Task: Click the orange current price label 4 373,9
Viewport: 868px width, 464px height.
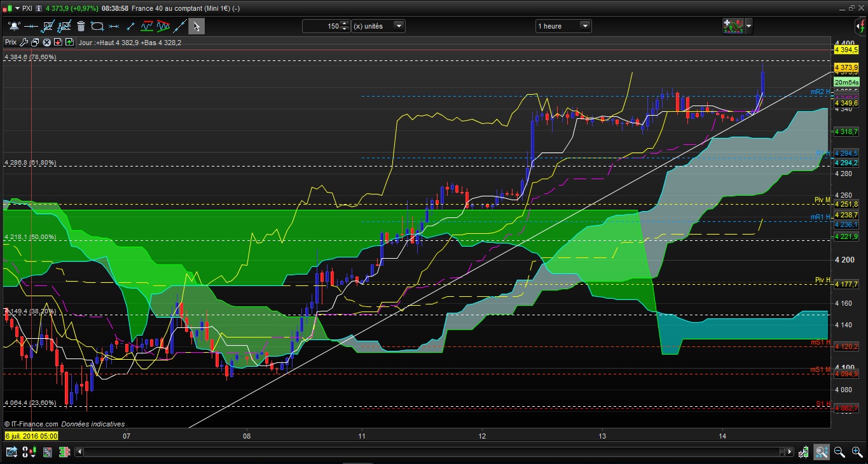Action: pyautogui.click(x=846, y=67)
